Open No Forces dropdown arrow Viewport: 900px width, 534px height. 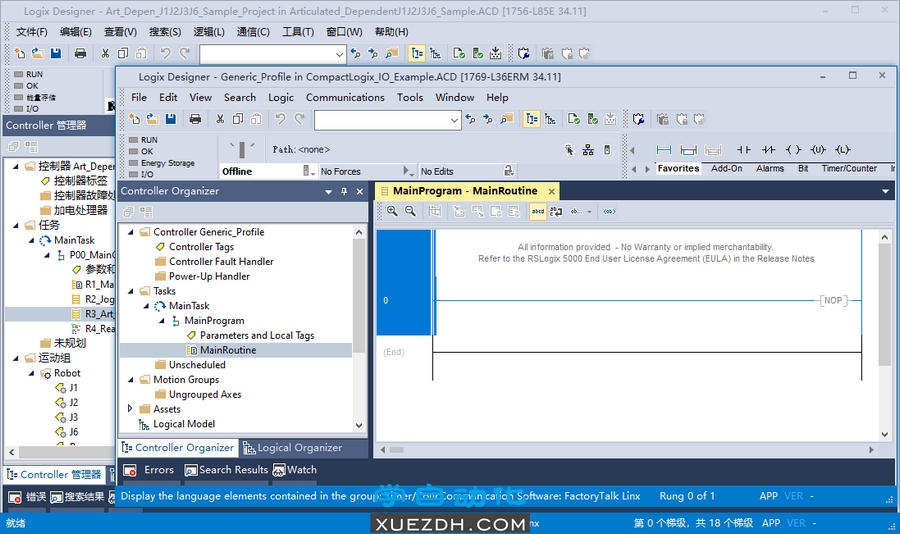pos(408,171)
